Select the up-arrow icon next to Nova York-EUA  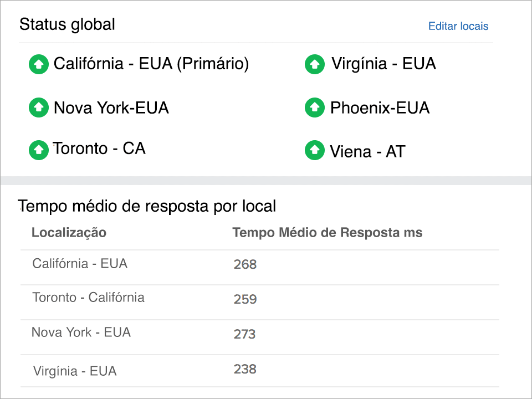click(x=38, y=108)
